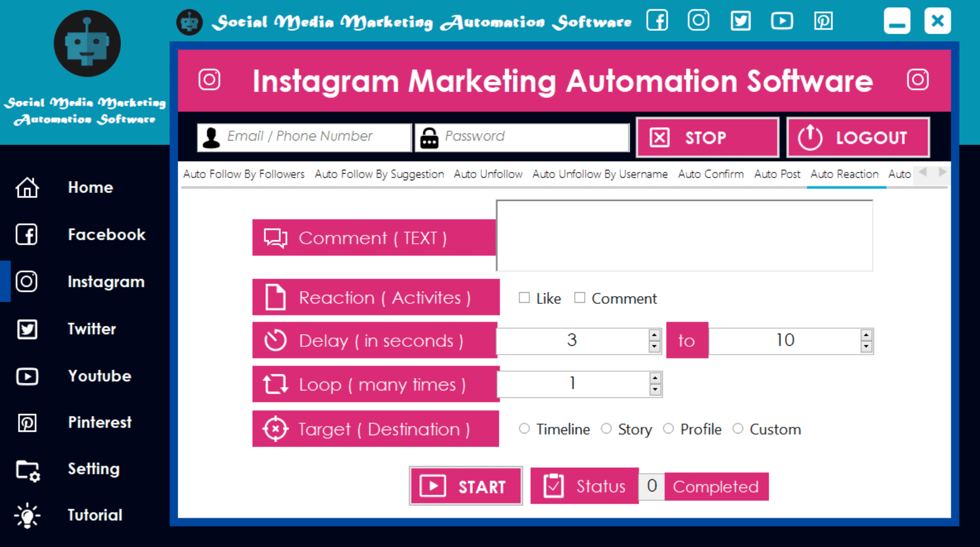Click the user silhouette icon by the email field

coord(211,137)
